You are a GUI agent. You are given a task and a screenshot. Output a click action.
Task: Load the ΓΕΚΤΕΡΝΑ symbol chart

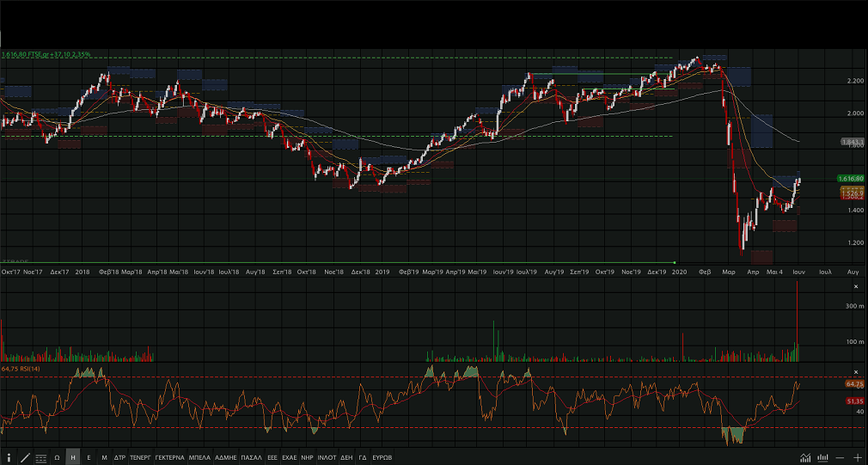(170, 457)
